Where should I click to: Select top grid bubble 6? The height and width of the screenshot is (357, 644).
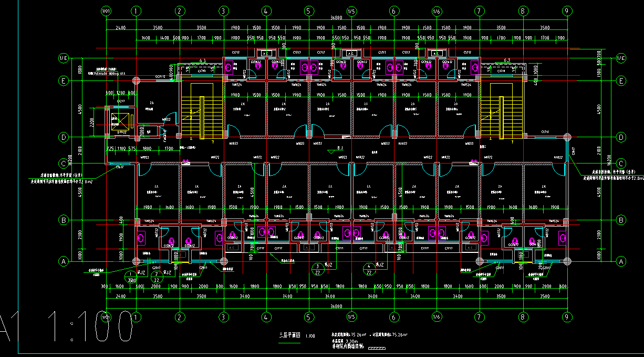click(393, 11)
